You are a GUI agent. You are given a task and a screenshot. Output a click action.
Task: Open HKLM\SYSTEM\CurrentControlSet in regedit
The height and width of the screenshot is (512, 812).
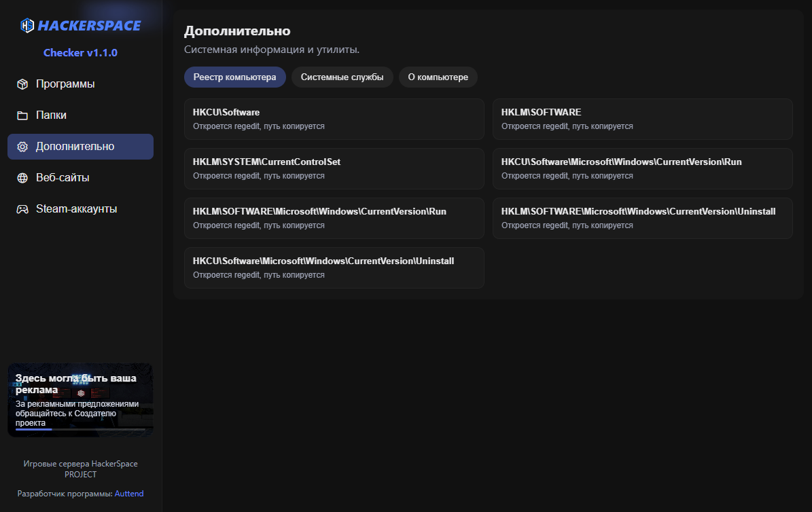(334, 168)
